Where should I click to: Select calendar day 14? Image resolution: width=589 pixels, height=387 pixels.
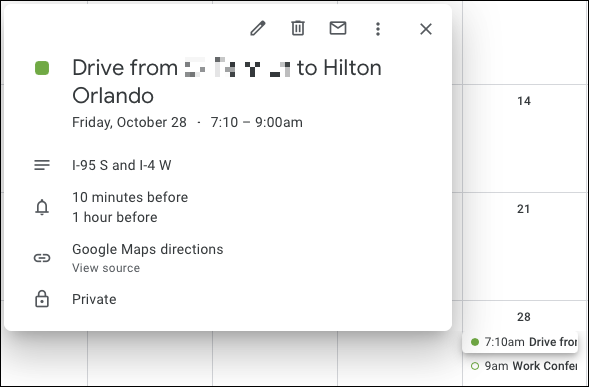pyautogui.click(x=524, y=101)
